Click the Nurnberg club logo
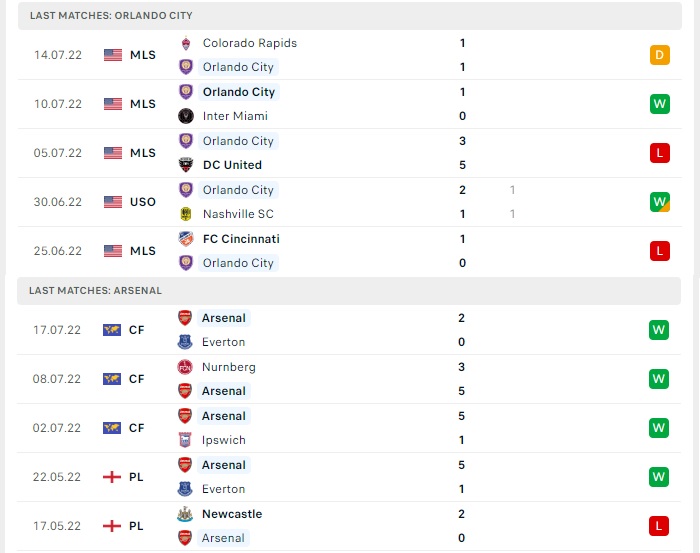This screenshot has height=553, width=700. (x=185, y=367)
